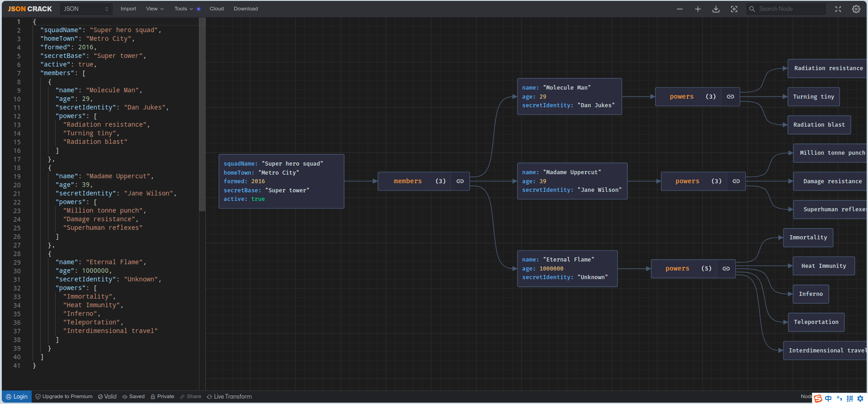The width and height of the screenshot is (868, 404).
Task: Open the Import menu
Action: click(x=128, y=9)
